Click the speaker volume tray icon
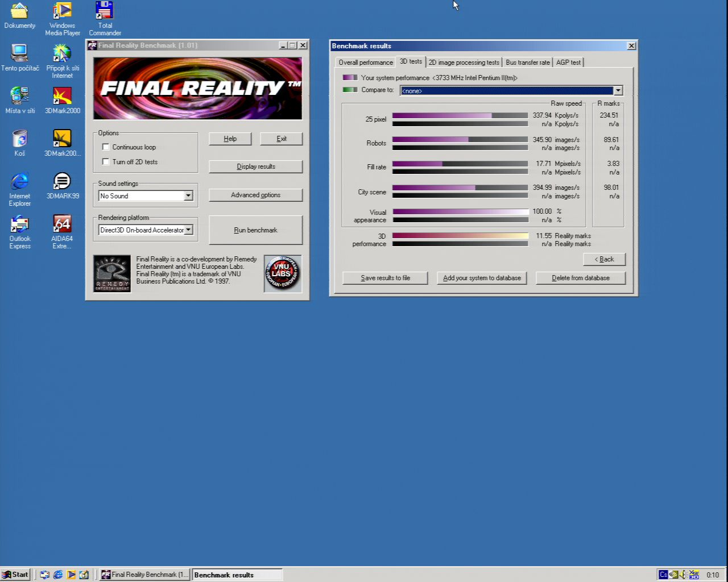728x582 pixels. click(x=683, y=575)
